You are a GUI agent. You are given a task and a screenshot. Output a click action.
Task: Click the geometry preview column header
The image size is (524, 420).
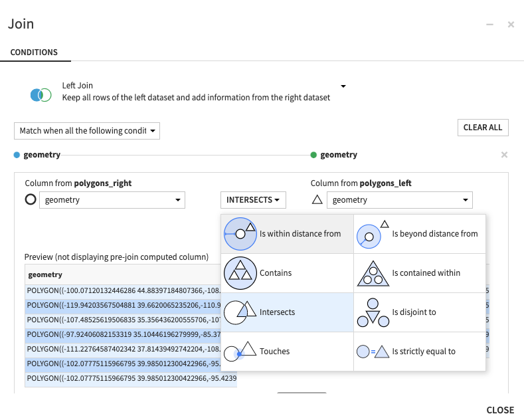point(45,274)
